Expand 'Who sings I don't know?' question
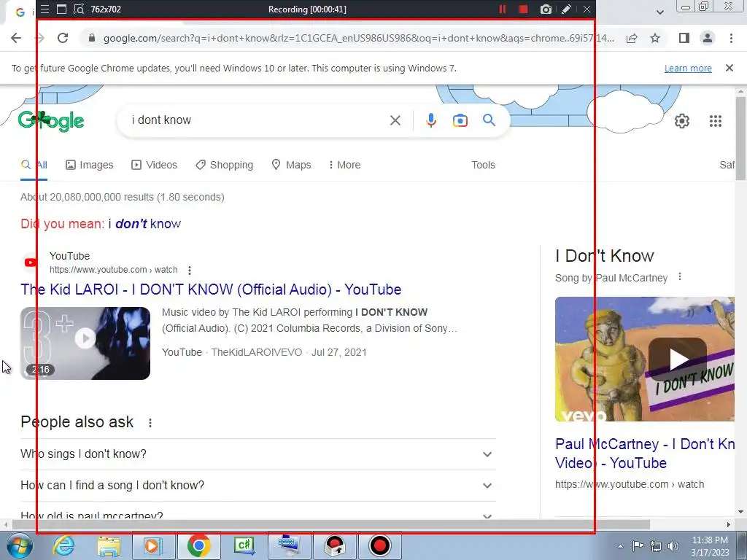 (x=258, y=454)
